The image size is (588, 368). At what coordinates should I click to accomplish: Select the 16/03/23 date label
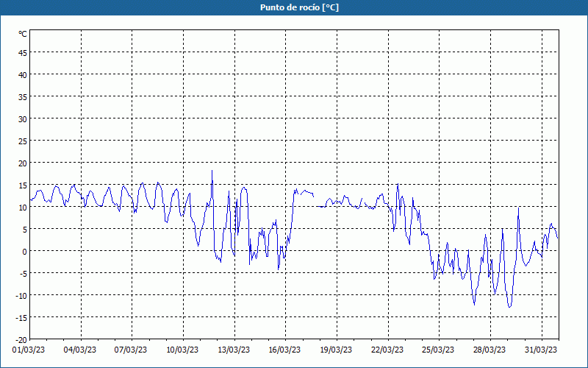pos(284,350)
